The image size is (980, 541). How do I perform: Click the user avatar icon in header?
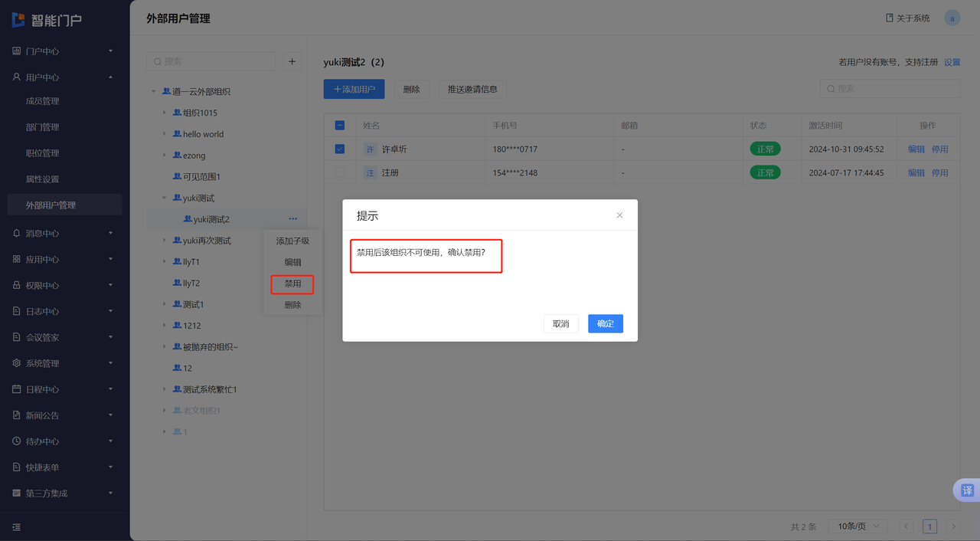click(952, 18)
